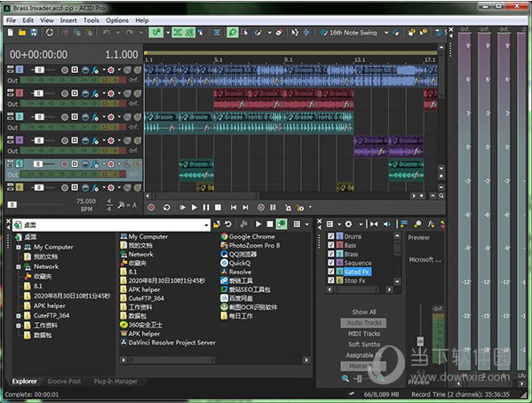This screenshot has width=532, height=403.
Task: Switch to the Plug-In Manager tab
Action: tap(115, 382)
